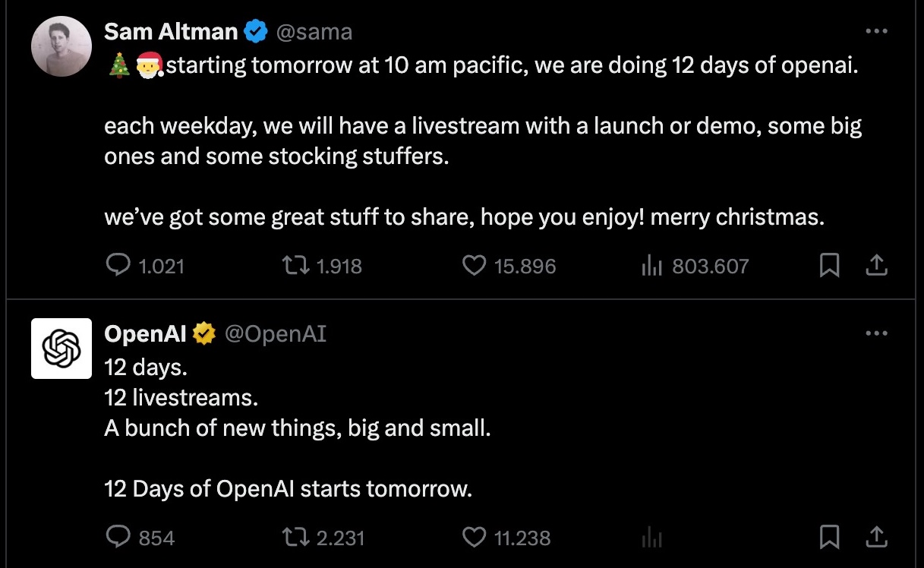Click the @OpenAI handle link
The image size is (924, 568).
tap(276, 333)
